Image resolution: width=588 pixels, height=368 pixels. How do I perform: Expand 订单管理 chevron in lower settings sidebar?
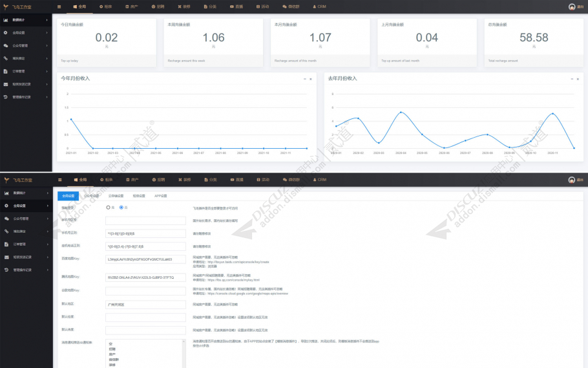(x=47, y=244)
